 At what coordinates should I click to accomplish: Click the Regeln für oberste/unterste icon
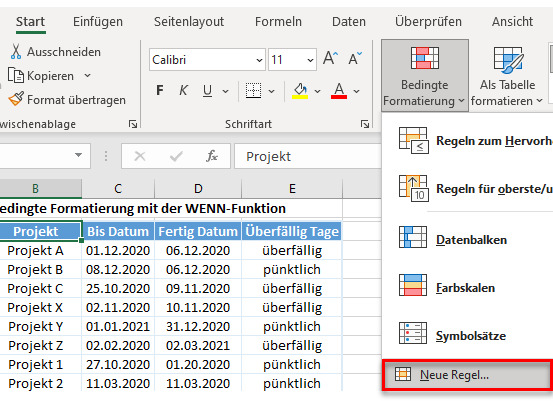tap(413, 189)
